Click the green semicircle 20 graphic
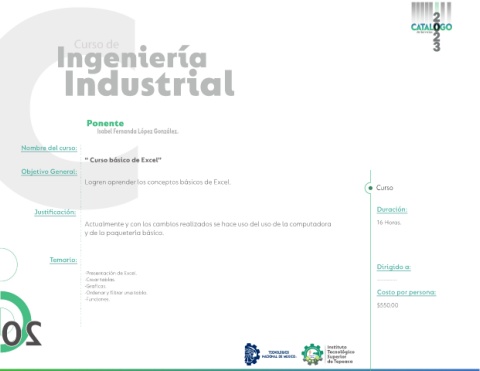The height and width of the screenshot is (371, 480). pyautogui.click(x=21, y=322)
